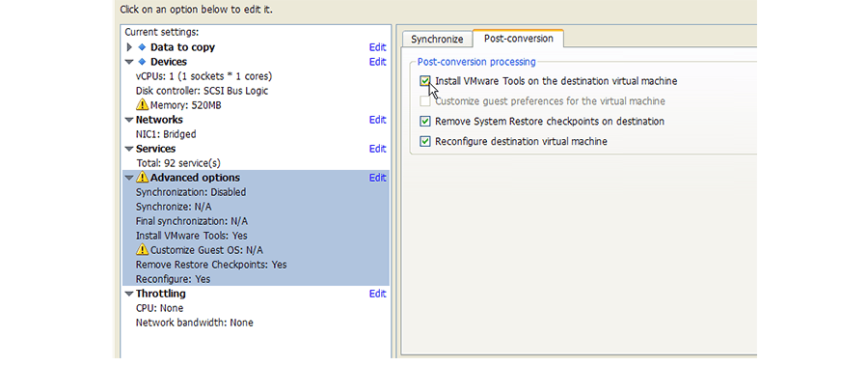
Task: Collapse the Devices section
Action: pos(129,62)
